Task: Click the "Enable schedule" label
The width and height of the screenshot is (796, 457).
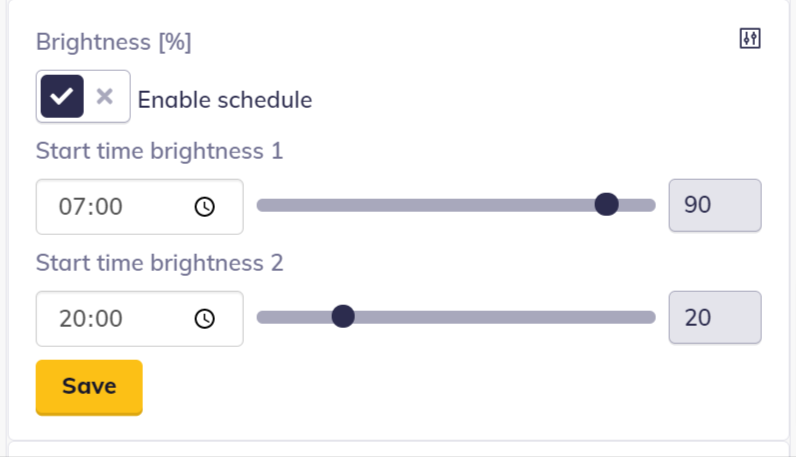Action: point(224,100)
